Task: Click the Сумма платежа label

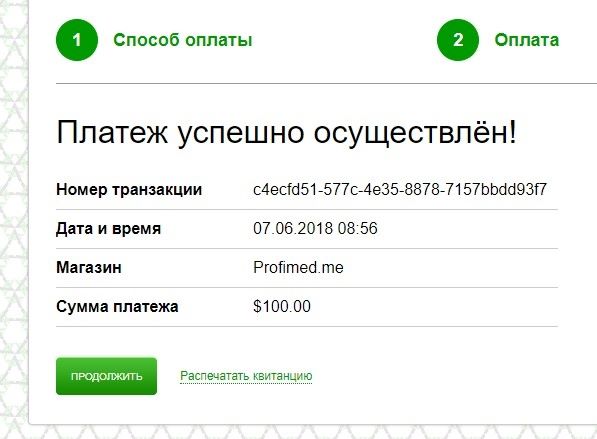Action: click(x=117, y=307)
